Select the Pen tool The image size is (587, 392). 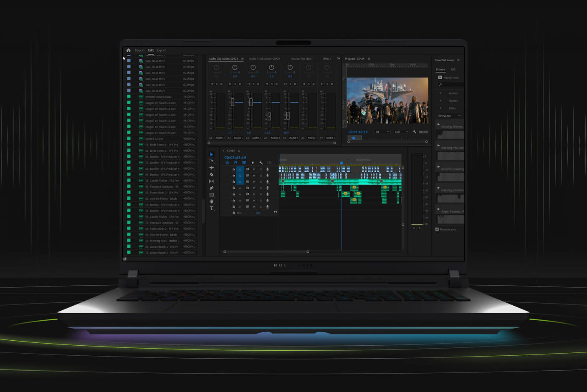pyautogui.click(x=212, y=188)
